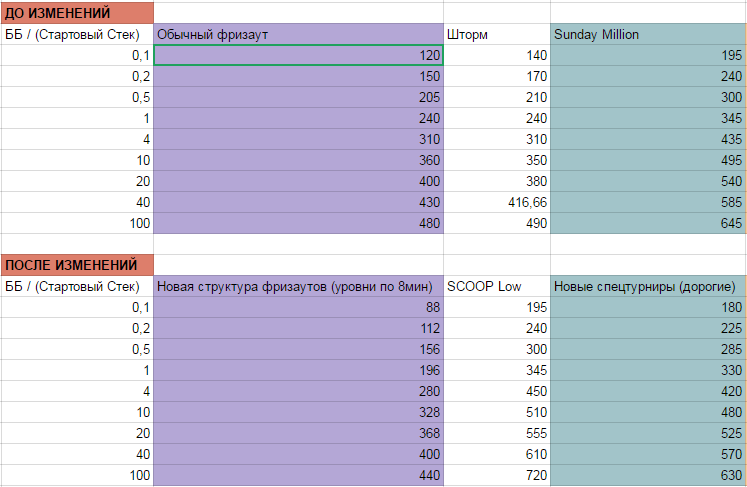Image resolution: width=747 pixels, height=487 pixels.
Task: Click the highlighted cell with value 120
Action: 298,56
